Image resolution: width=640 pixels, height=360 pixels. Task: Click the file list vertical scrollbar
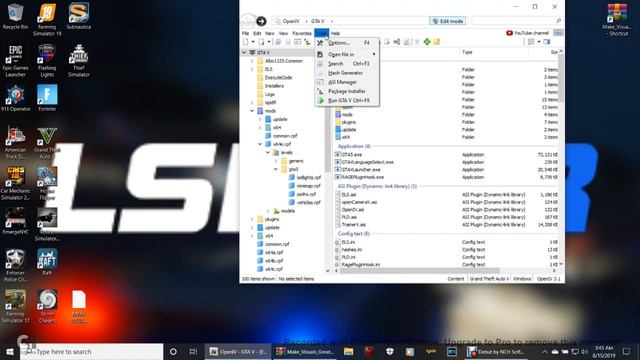pos(561,78)
